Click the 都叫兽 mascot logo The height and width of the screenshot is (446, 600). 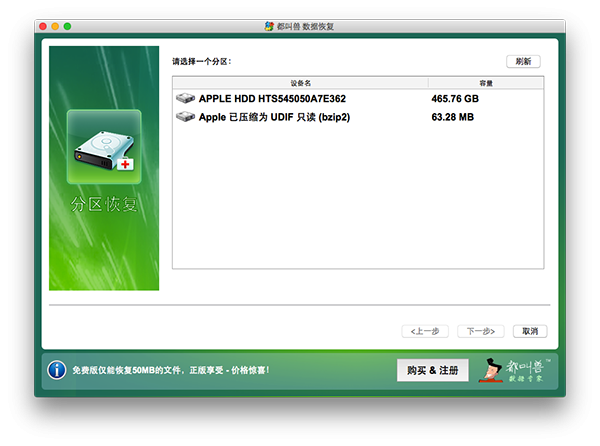click(x=514, y=370)
